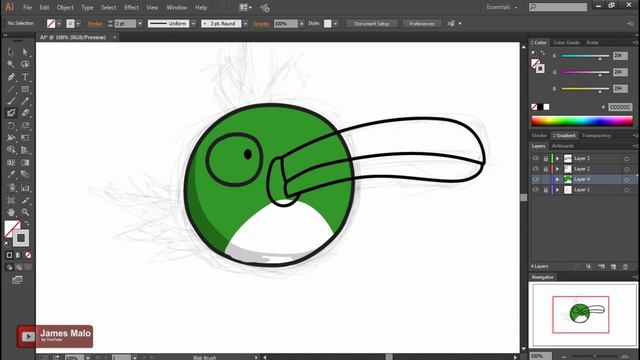Choose the Rotate tool
640x360 pixels.
pyautogui.click(x=11, y=126)
